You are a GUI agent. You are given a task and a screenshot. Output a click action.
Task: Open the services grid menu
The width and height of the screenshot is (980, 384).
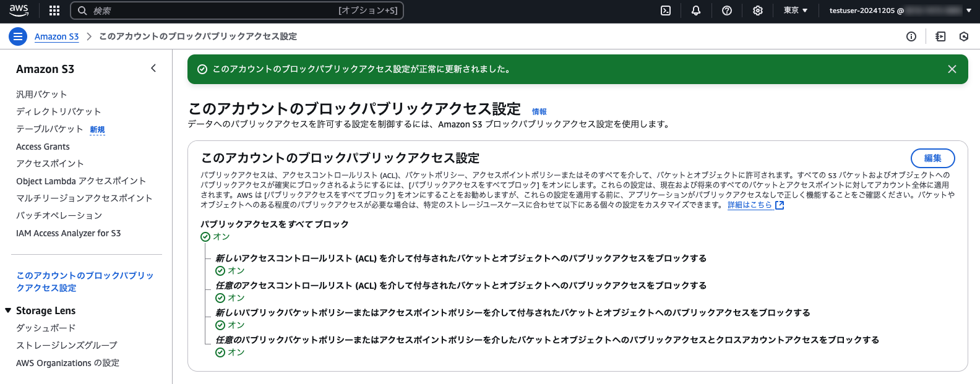(54, 11)
